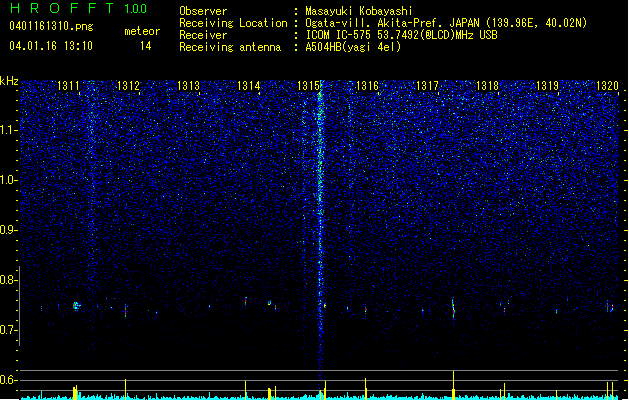Click the 1.0 frequency axis label
This screenshot has width=629, height=400.
click(x=9, y=180)
